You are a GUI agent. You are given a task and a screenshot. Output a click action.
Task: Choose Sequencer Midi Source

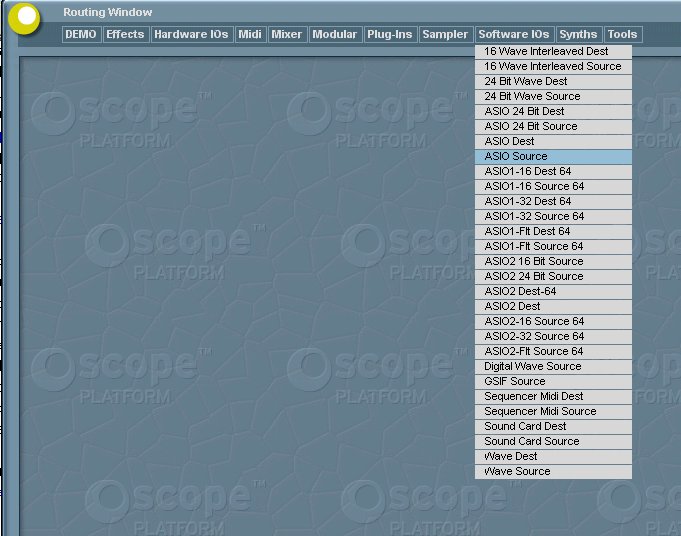coord(553,411)
